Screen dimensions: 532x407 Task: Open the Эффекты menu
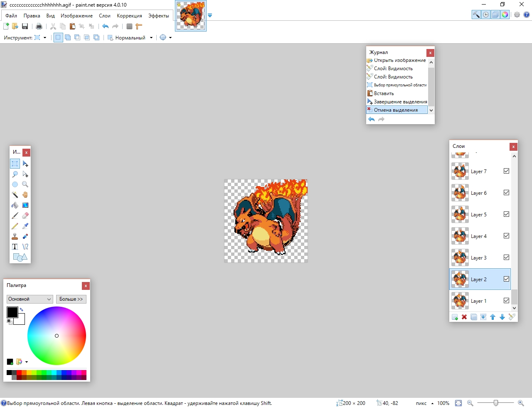tap(158, 16)
